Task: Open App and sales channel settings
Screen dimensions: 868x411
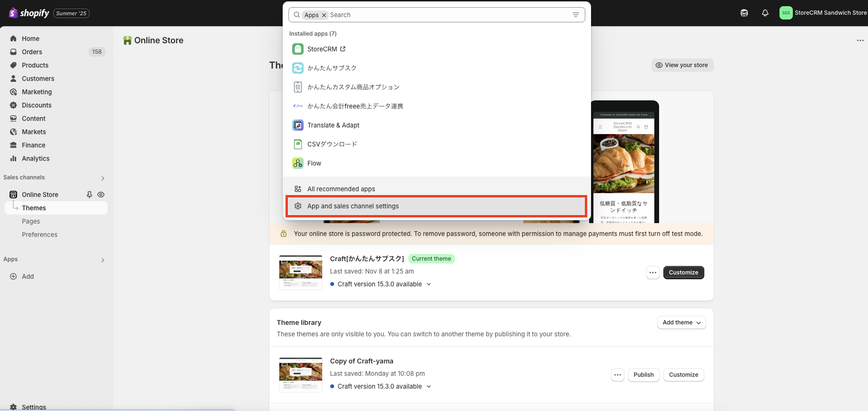Action: coord(437,206)
